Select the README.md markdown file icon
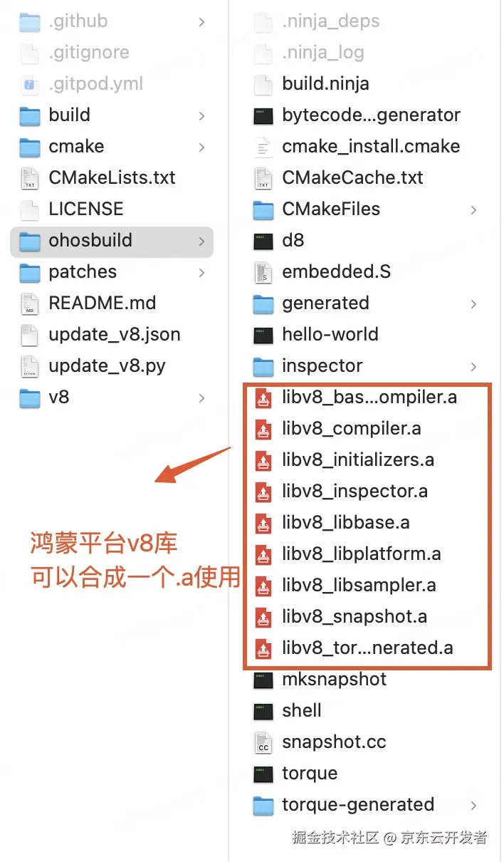Screen dimensions: 504x862 tap(30, 303)
